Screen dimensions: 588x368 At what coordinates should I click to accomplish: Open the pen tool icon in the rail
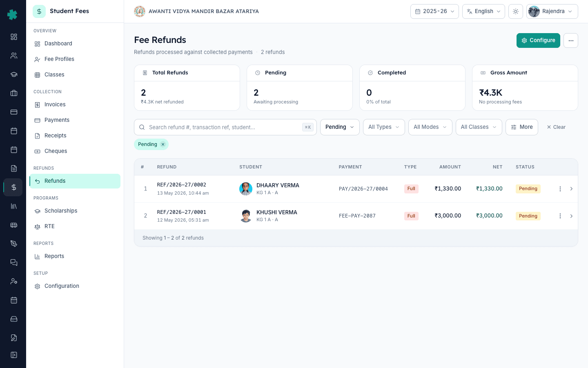14,244
